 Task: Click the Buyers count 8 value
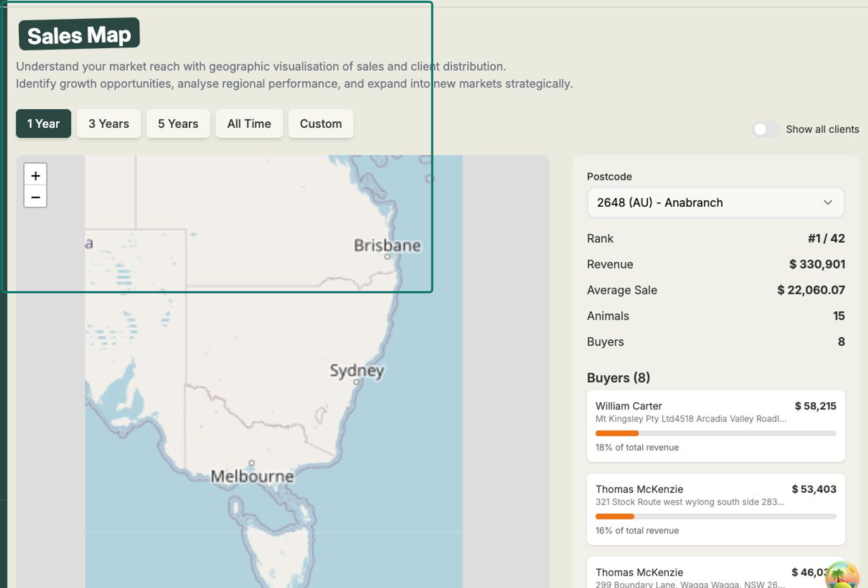[841, 342]
